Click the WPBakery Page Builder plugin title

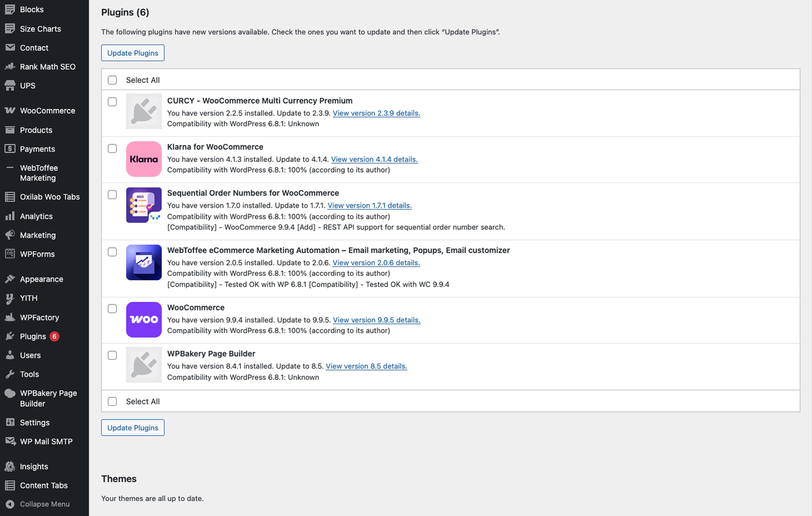point(211,354)
